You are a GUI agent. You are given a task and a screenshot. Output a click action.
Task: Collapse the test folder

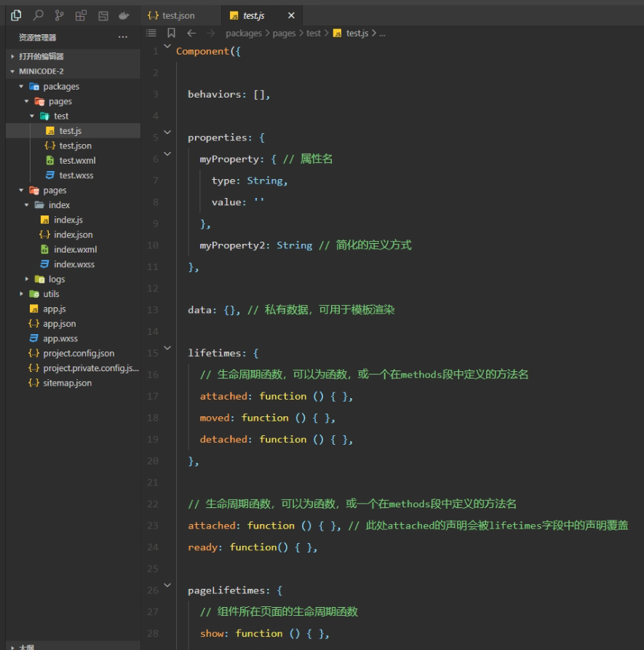coord(32,116)
